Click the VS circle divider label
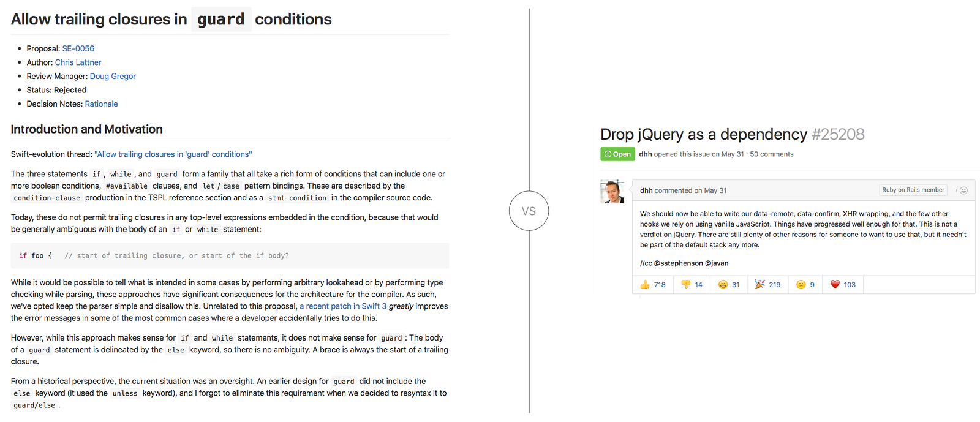 click(529, 211)
